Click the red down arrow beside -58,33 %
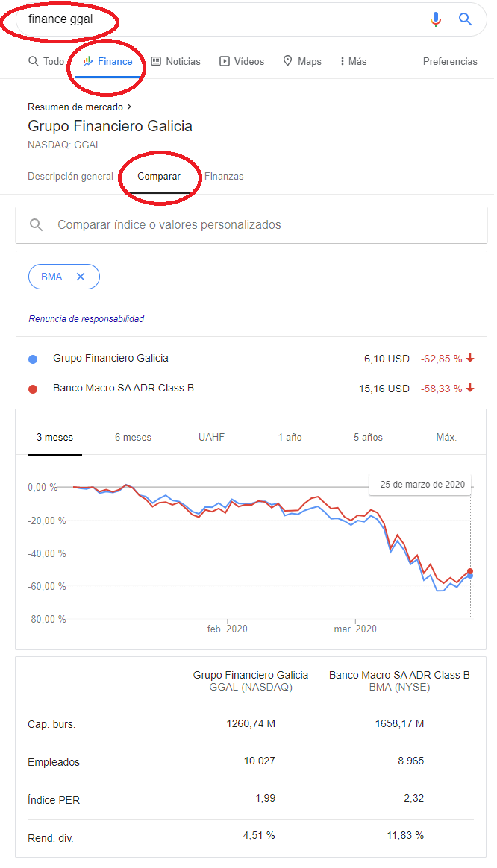Viewport: 497px width, 868px height. pos(470,388)
